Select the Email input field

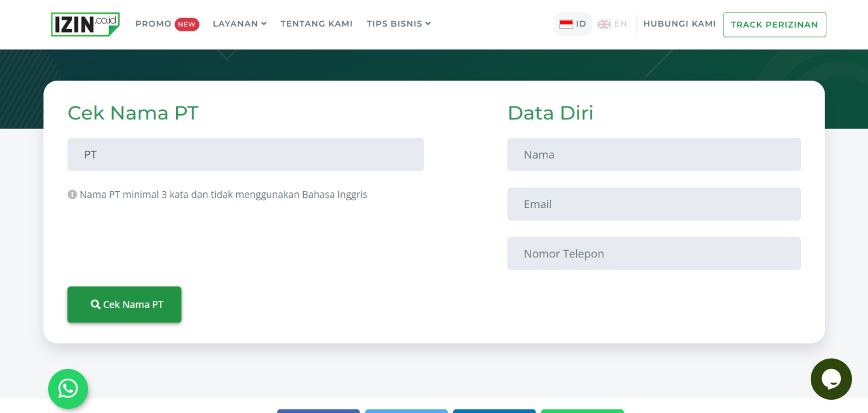point(653,204)
